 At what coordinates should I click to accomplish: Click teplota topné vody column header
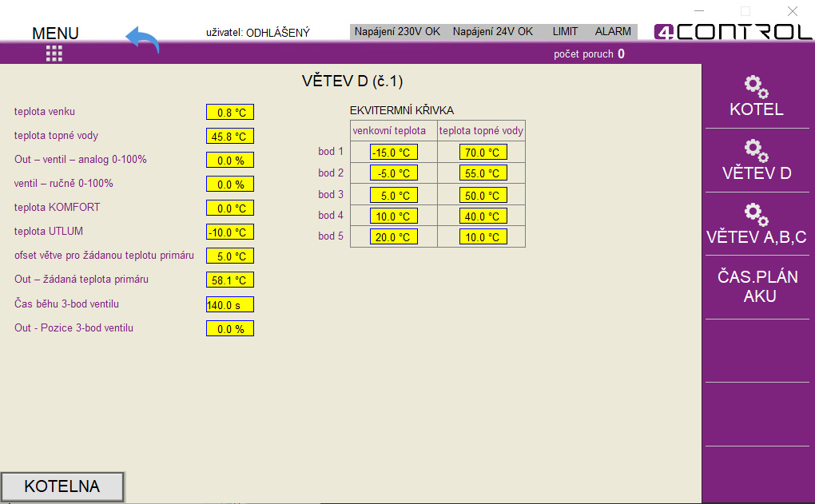click(x=481, y=131)
